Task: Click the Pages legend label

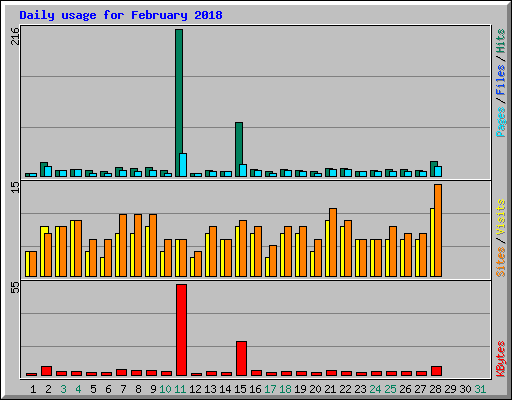Action: pyautogui.click(x=501, y=122)
